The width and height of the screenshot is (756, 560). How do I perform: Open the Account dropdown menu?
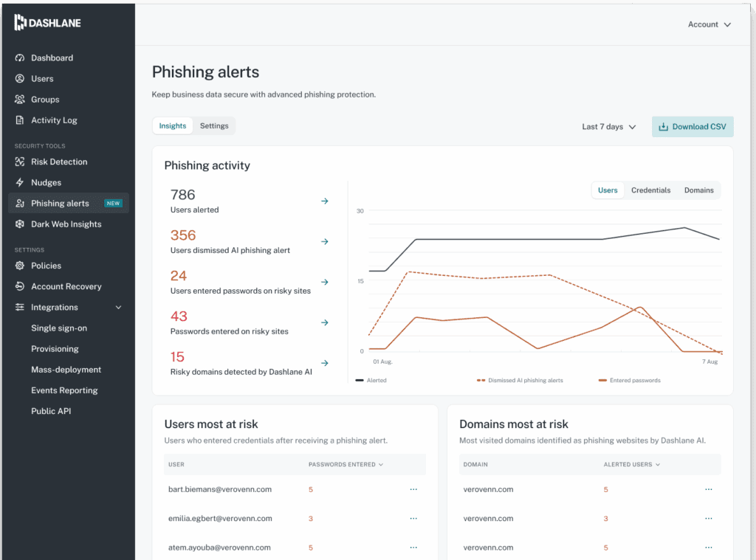pyautogui.click(x=708, y=24)
